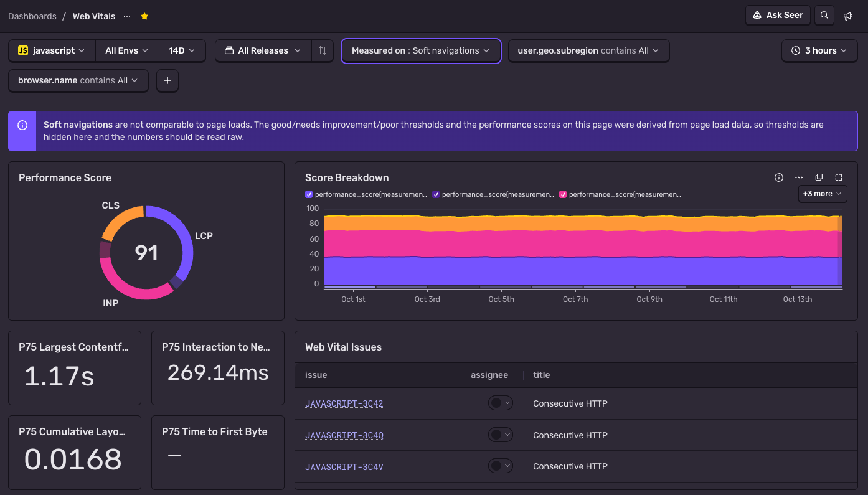
Task: Toggle the pink legend checkbox
Action: (563, 194)
